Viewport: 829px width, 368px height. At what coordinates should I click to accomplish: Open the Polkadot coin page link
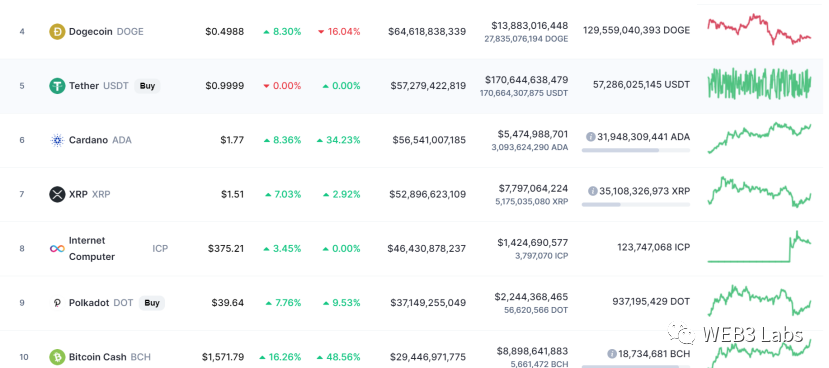click(x=89, y=303)
